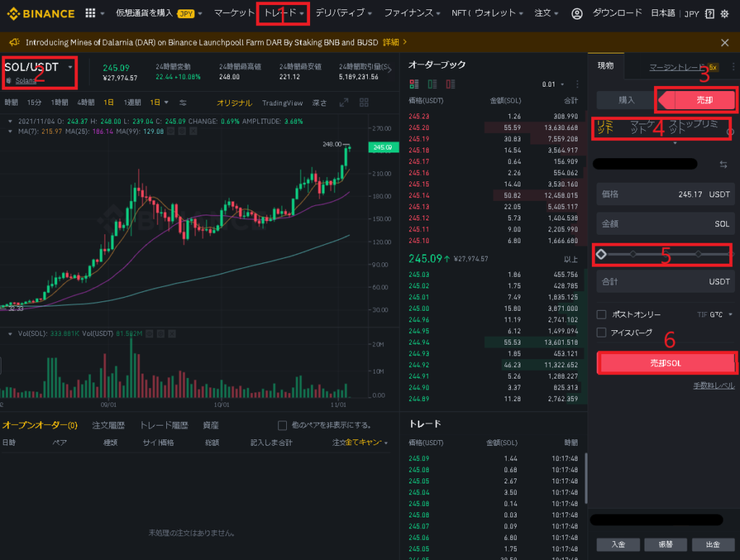
Task: Collapse the Vol indicator row arrow
Action: [10, 334]
